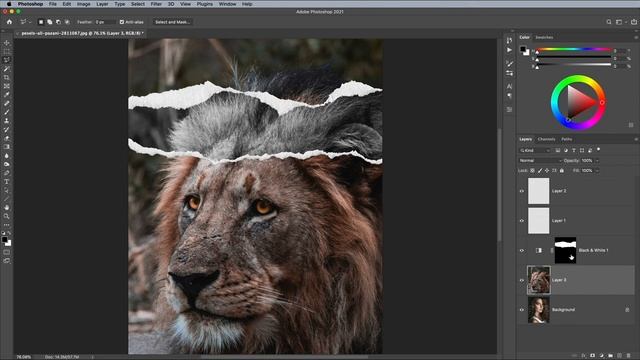This screenshot has height=360, width=640.
Task: Click the color wheel hue ring
Action: [x=578, y=78]
